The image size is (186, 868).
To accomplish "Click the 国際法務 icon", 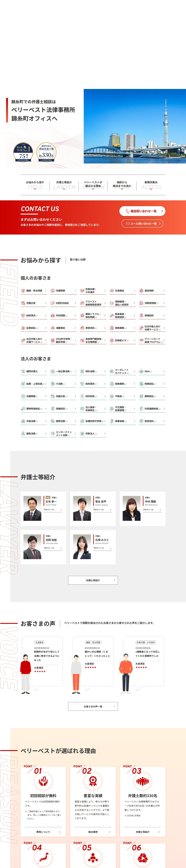I will 53,421.
